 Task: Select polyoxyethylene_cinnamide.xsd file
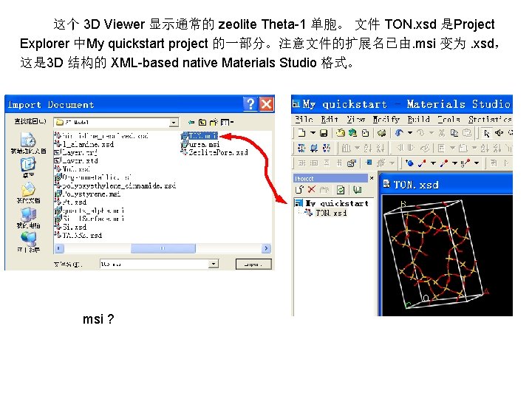[x=115, y=185]
